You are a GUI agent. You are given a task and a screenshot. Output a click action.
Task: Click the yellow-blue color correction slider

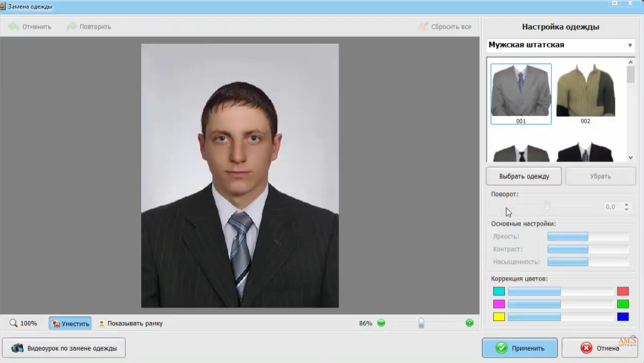(560, 317)
